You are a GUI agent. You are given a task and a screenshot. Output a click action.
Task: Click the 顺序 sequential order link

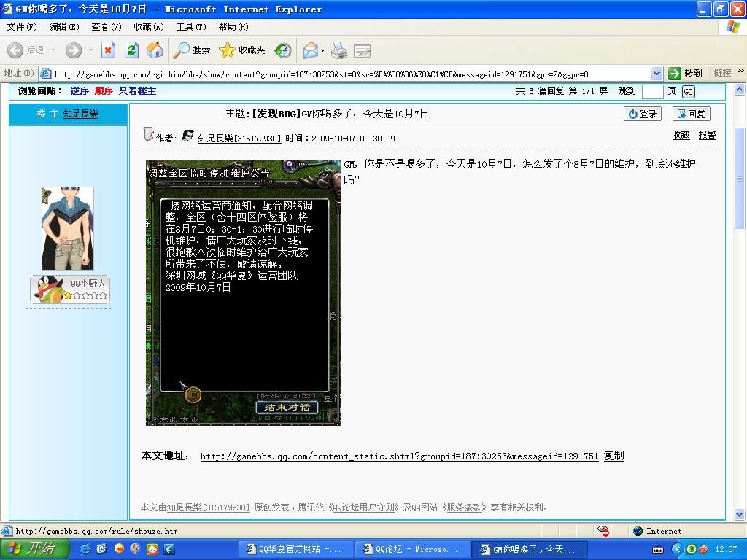click(104, 91)
